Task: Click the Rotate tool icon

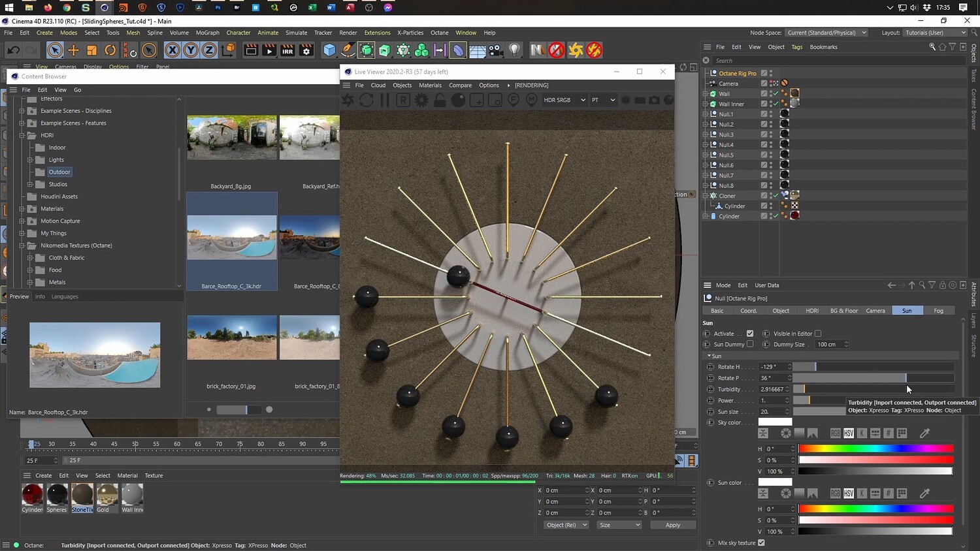Action: (x=110, y=50)
